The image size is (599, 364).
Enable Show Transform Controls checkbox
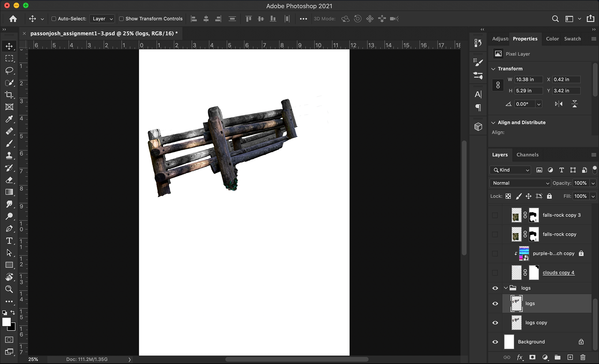121,19
